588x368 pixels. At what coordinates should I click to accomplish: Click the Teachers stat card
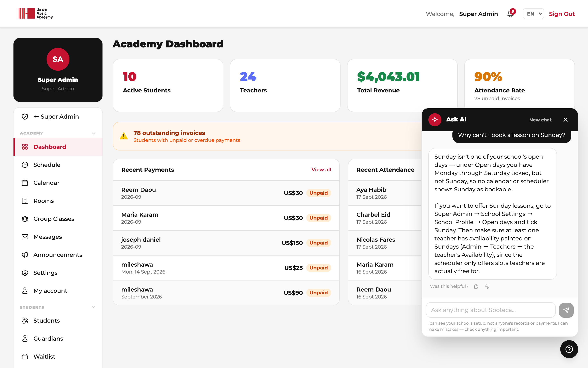click(x=285, y=85)
